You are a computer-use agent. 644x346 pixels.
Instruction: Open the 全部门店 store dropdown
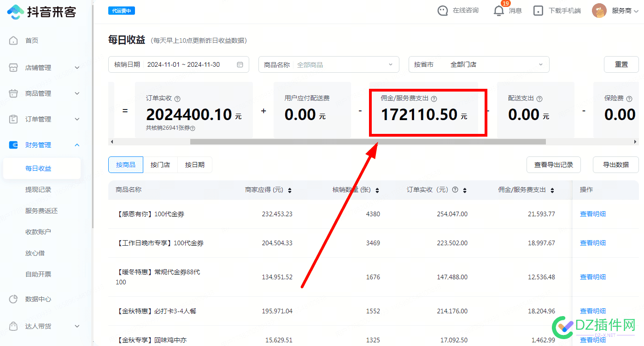click(x=479, y=65)
